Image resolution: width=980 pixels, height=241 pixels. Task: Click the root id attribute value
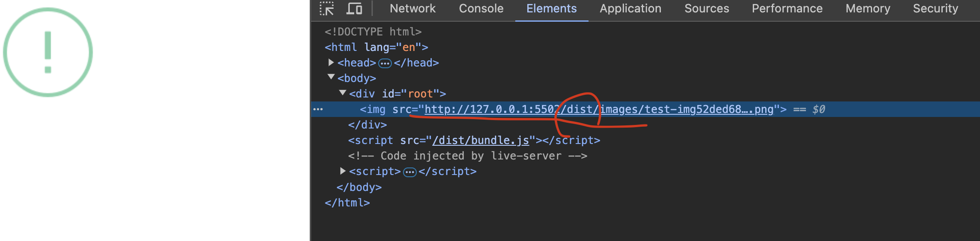pyautogui.click(x=420, y=94)
